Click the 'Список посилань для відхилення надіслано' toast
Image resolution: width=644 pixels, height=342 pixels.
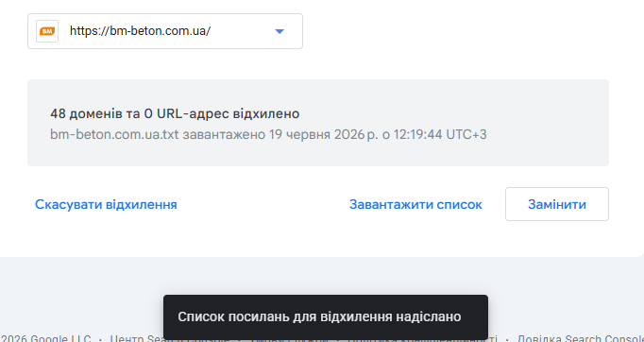coord(326,316)
